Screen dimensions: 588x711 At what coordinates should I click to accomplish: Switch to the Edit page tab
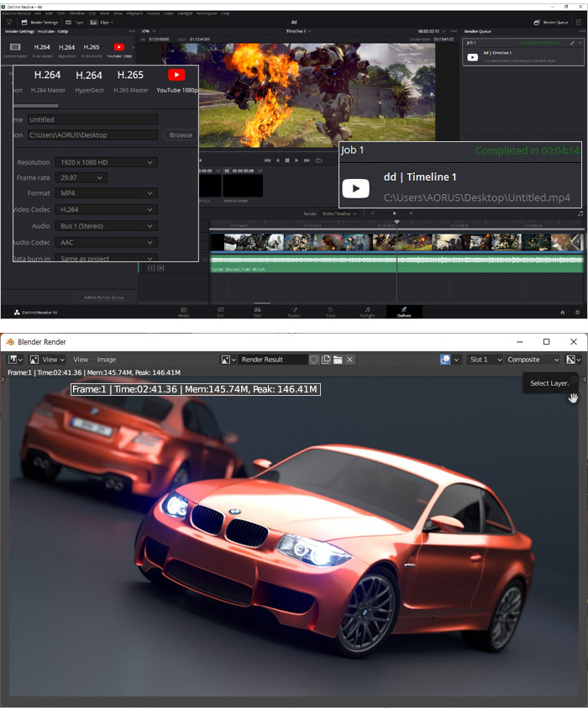click(x=257, y=312)
